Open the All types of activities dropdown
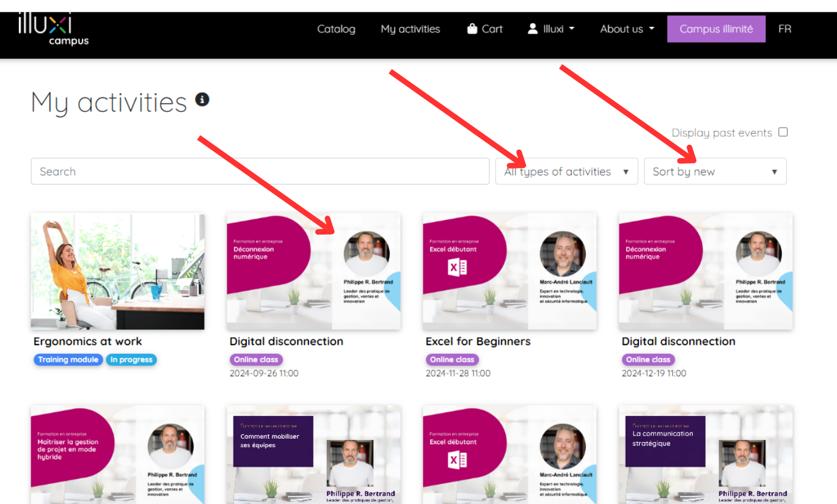Image resolution: width=837 pixels, height=504 pixels. point(566,171)
